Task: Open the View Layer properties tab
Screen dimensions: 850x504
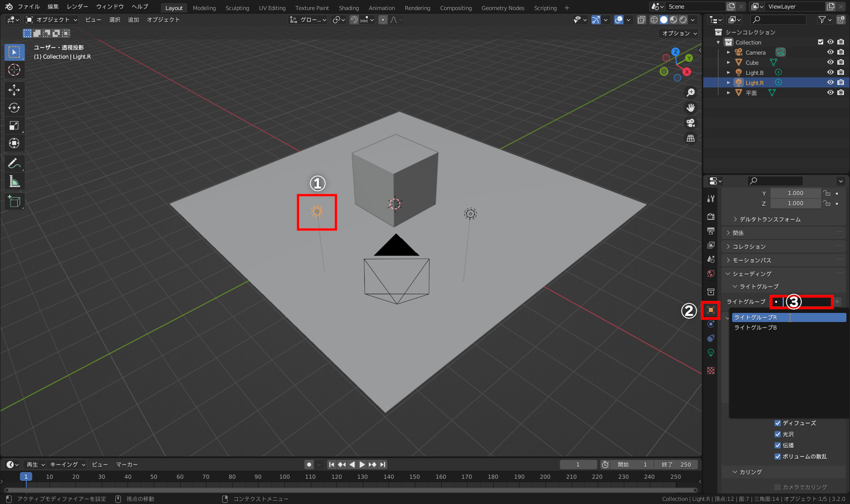Action: click(x=711, y=245)
